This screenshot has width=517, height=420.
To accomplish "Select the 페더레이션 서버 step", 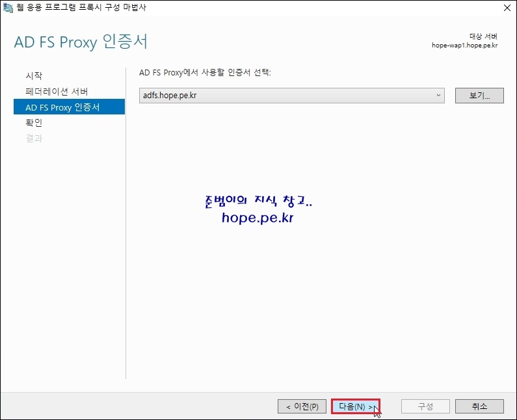I will coord(57,91).
